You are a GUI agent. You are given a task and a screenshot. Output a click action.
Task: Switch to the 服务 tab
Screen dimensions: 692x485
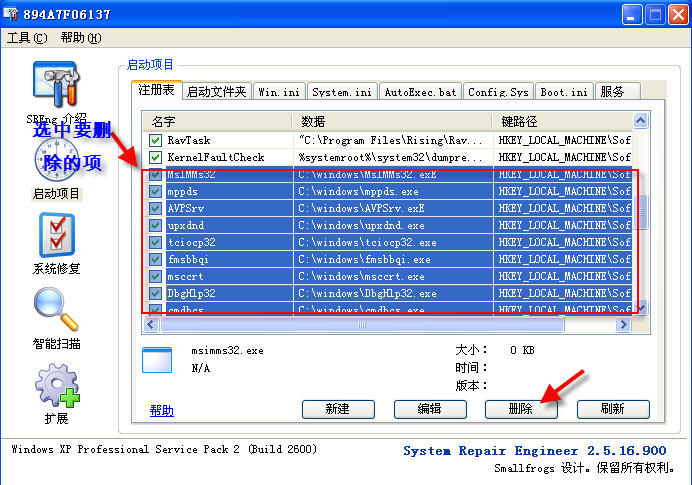617,92
